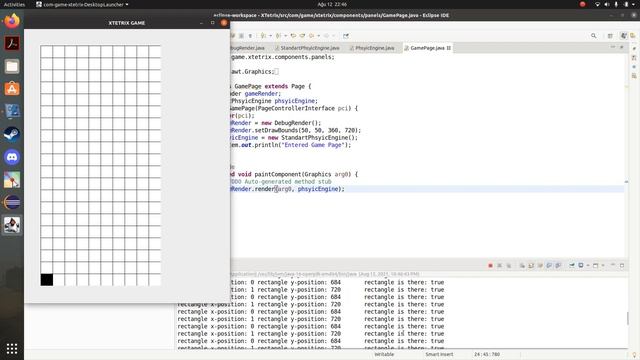Viewport: 640px width, 360px height.
Task: Terminate the running program with red stop button
Action: (x=490, y=266)
